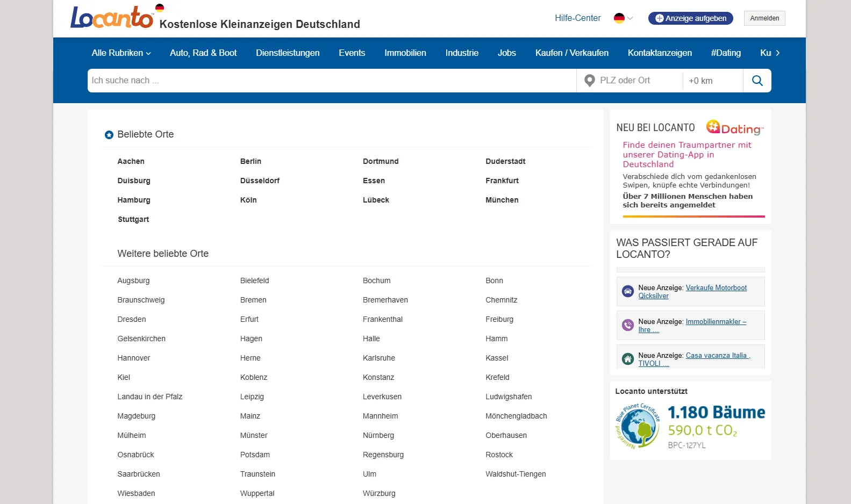Open the Dienstleistungen category
The image size is (851, 504).
click(x=288, y=53)
